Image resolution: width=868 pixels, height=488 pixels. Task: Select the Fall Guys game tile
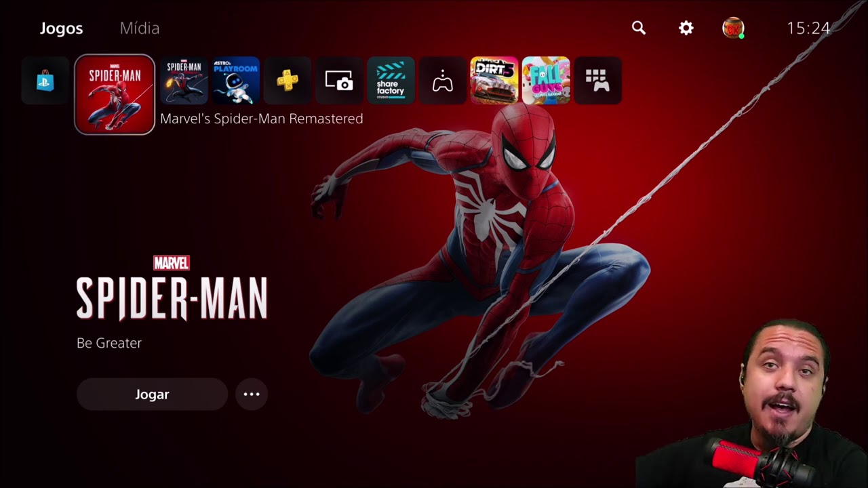click(x=546, y=81)
